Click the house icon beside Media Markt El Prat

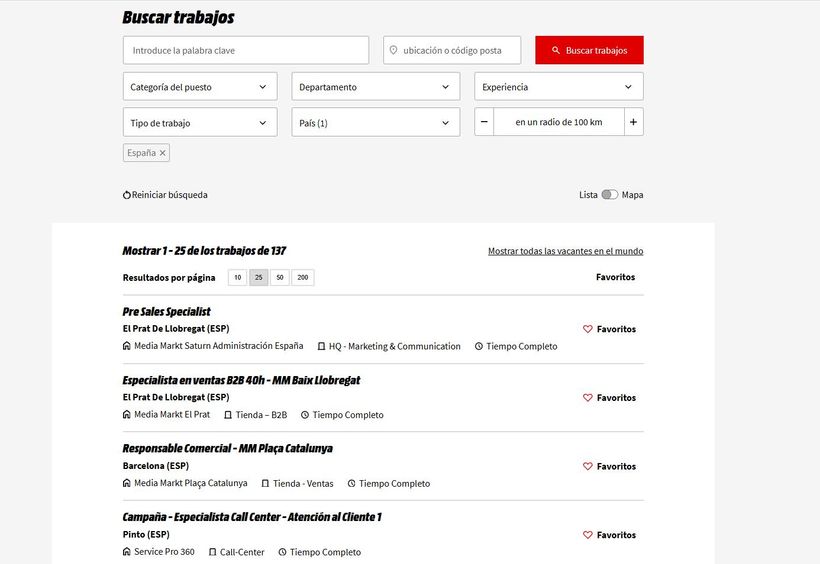point(127,414)
